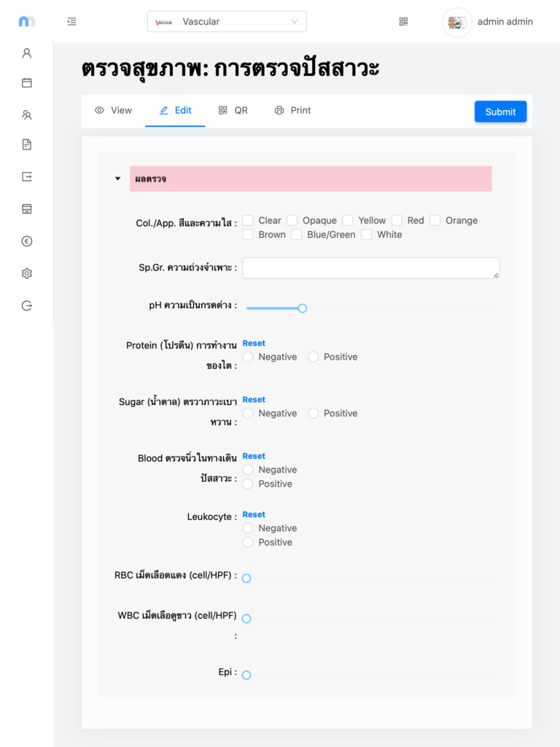Image resolution: width=560 pixels, height=747 pixels.
Task: Toggle the sidebar menu collapse icon
Action: pyautogui.click(x=72, y=21)
